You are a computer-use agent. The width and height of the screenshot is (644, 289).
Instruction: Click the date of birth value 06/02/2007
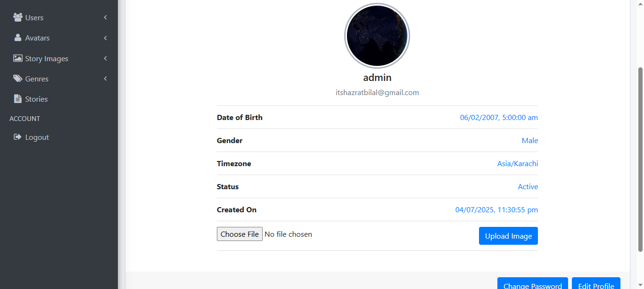pos(499,117)
